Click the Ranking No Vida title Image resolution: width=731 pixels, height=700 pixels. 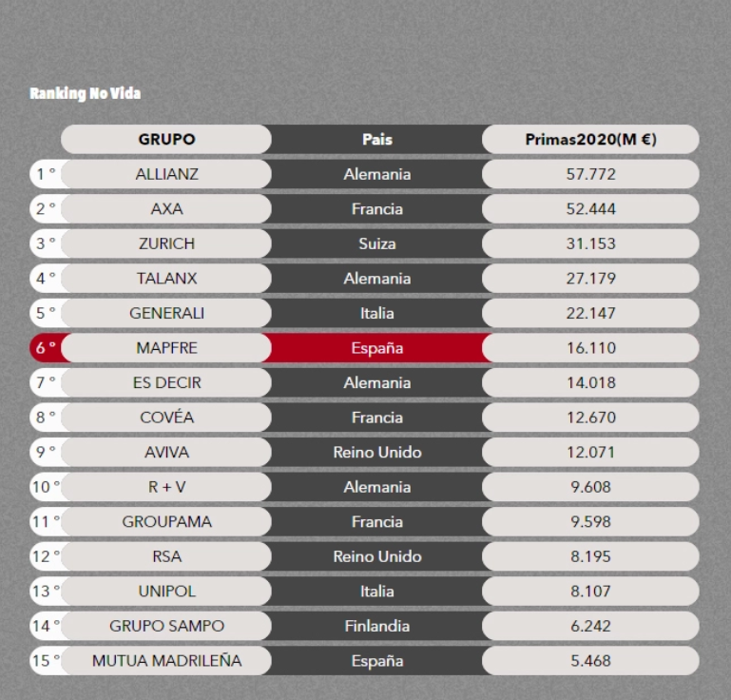(x=85, y=94)
